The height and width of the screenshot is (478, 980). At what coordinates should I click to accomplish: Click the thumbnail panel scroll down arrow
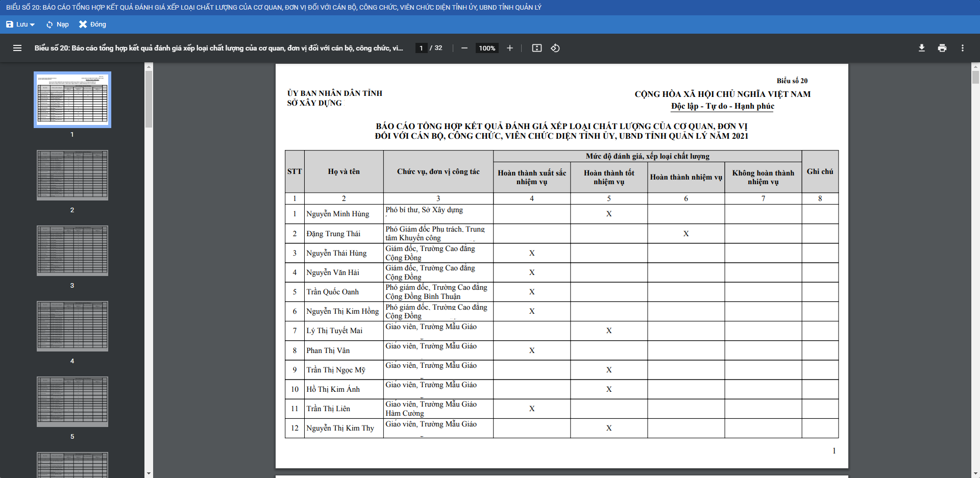pyautogui.click(x=149, y=473)
